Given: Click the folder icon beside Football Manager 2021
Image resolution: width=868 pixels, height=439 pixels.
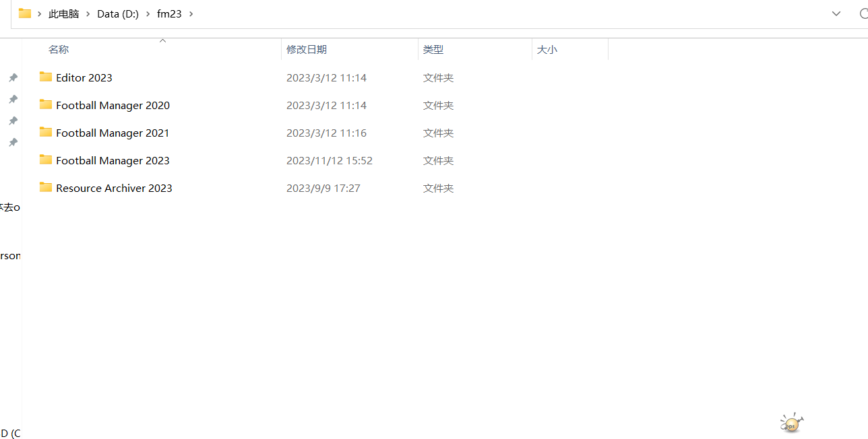Looking at the screenshot, I should pos(46,132).
